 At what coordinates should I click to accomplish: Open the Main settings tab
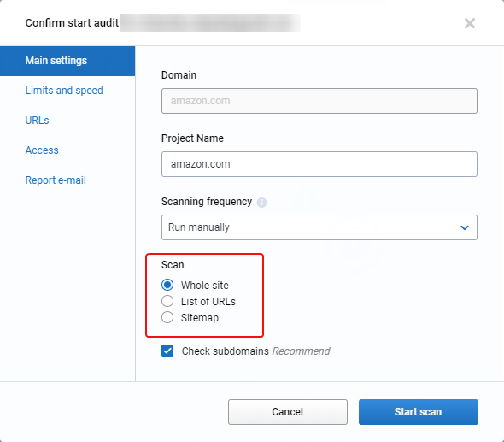point(67,61)
